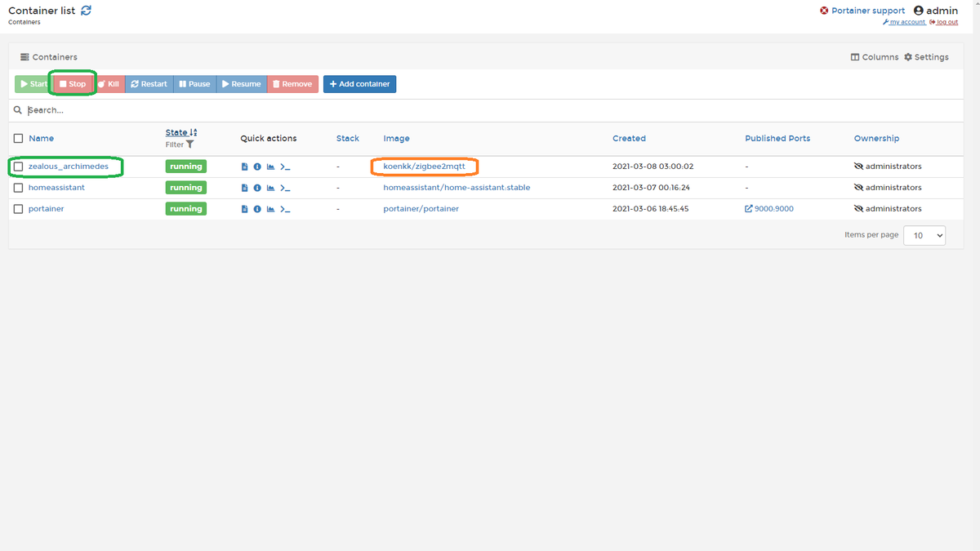Sort by Image column header
This screenshot has width=980, height=551.
pyautogui.click(x=397, y=139)
